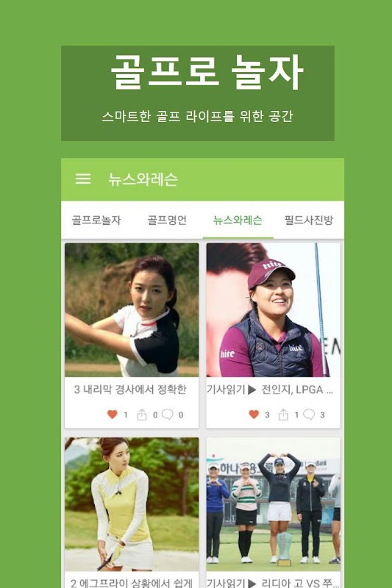Select the 뉴스와레슨 tab
Viewport: 392px width, 588px height.
coord(238,220)
